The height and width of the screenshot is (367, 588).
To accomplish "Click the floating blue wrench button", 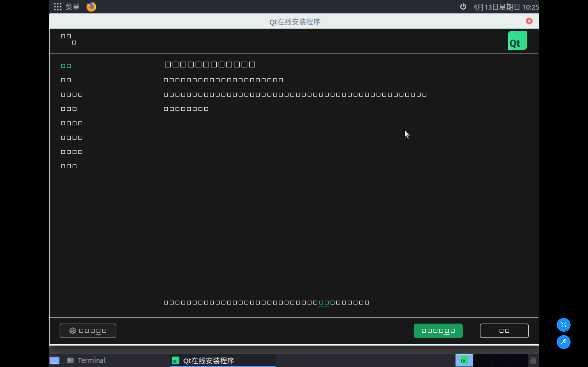I will point(563,342).
